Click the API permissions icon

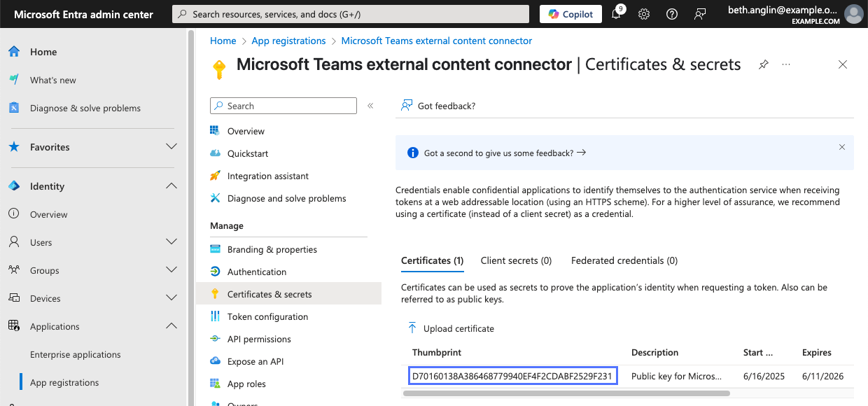pos(215,339)
